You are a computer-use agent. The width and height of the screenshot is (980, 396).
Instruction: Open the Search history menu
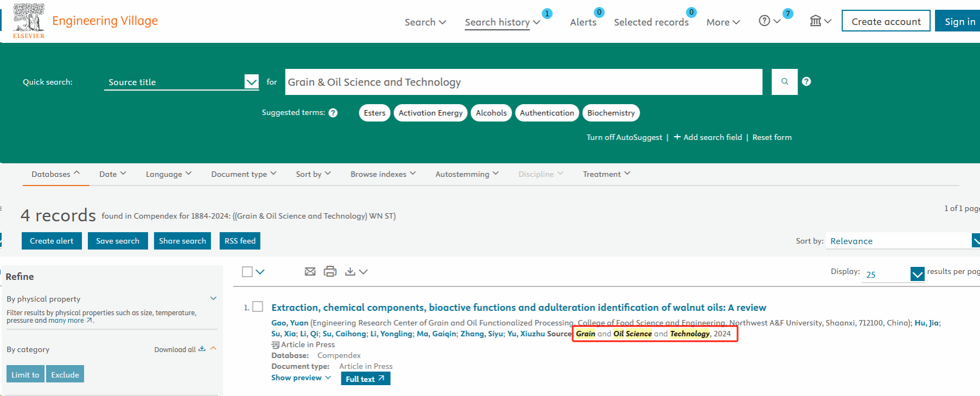coord(502,22)
